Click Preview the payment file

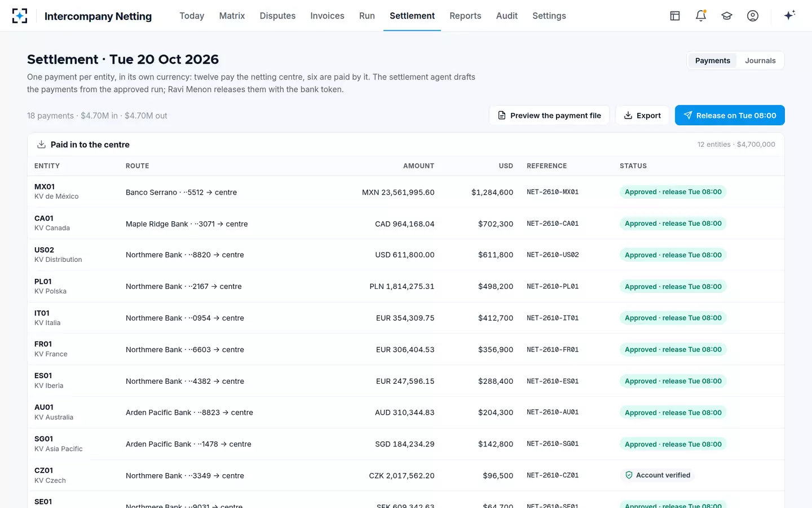click(549, 115)
